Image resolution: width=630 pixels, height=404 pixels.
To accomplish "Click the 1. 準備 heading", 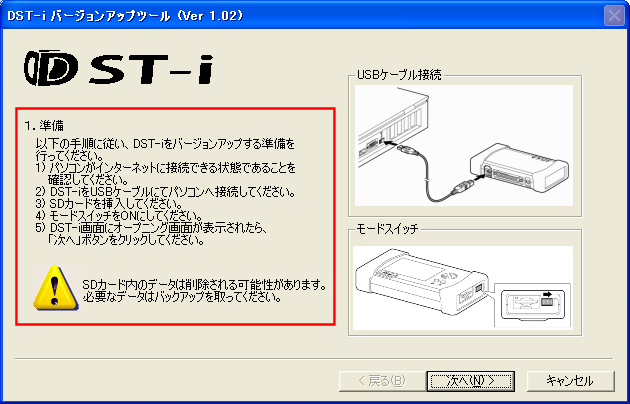I will tap(44, 126).
